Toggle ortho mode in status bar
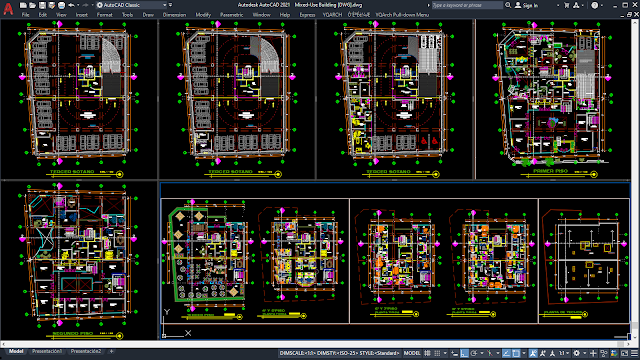Viewport: 640px width, 360px height. pyautogui.click(x=464, y=353)
